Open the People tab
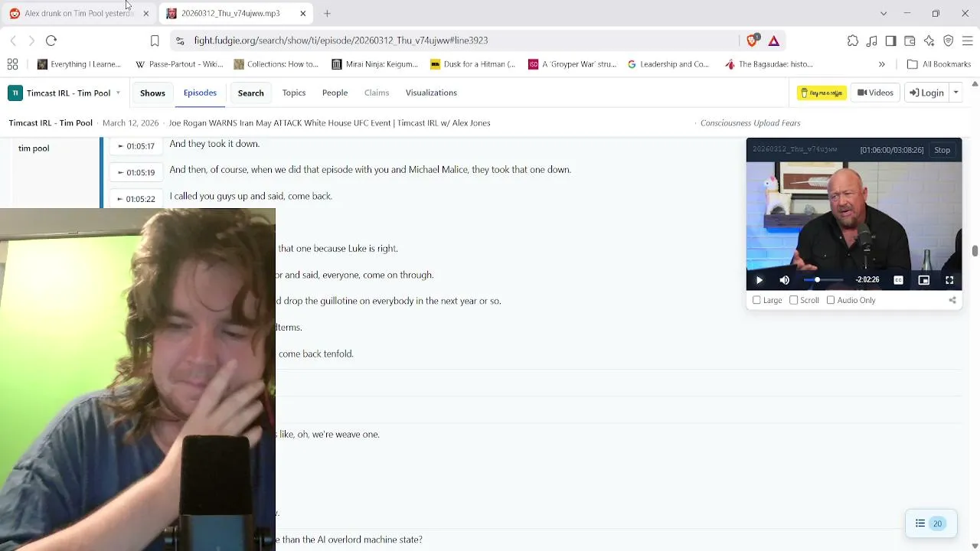This screenshot has width=980, height=551. point(335,93)
